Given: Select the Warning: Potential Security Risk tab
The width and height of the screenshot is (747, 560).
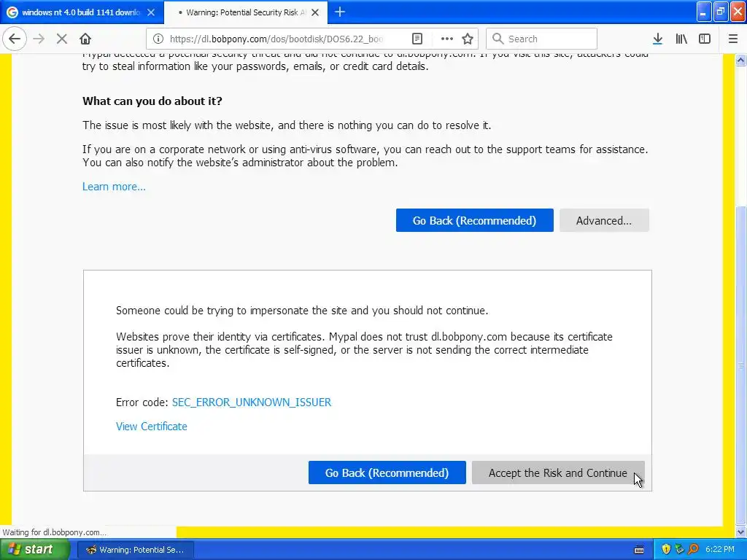Looking at the screenshot, I should coord(245,12).
